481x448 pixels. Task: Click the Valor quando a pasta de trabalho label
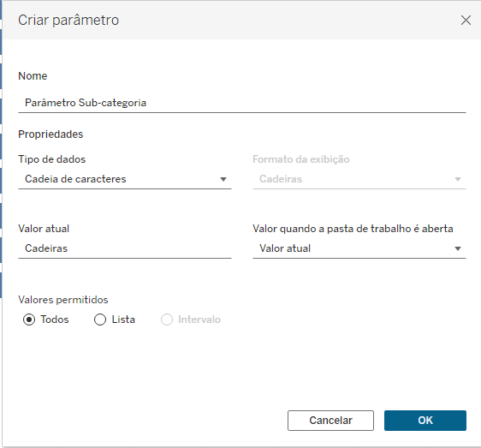(x=353, y=229)
